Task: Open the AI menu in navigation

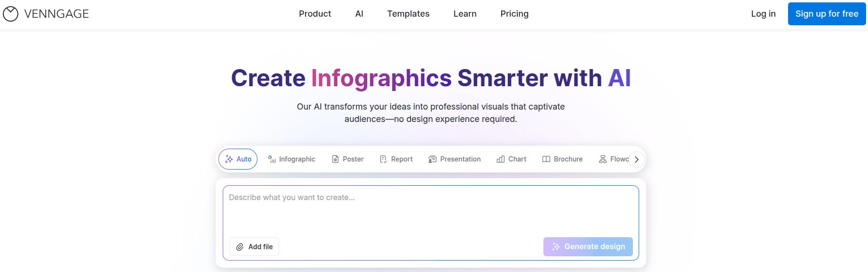Action: [359, 14]
